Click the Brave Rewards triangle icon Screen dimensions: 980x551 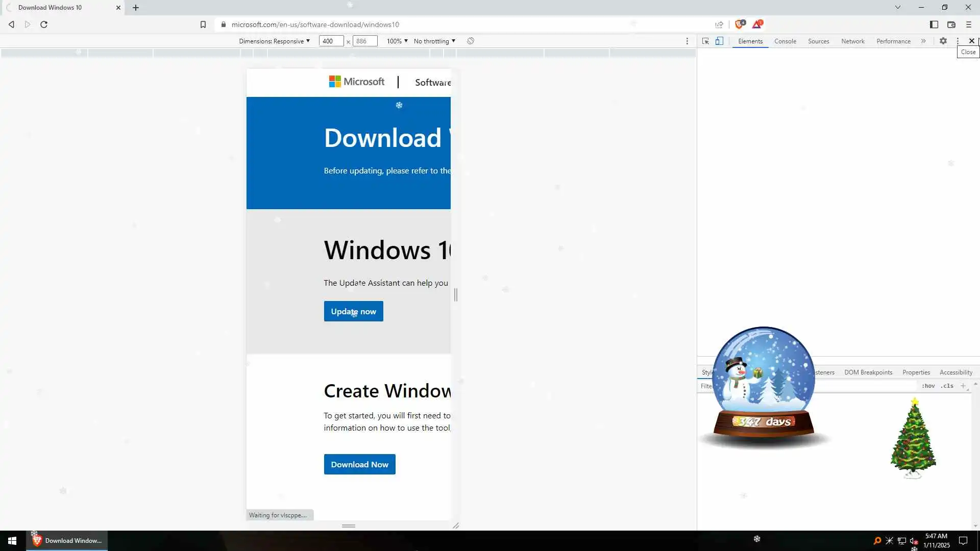point(757,24)
